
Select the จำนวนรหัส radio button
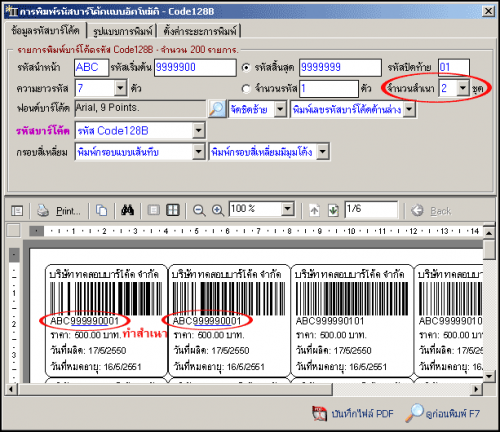[246, 89]
